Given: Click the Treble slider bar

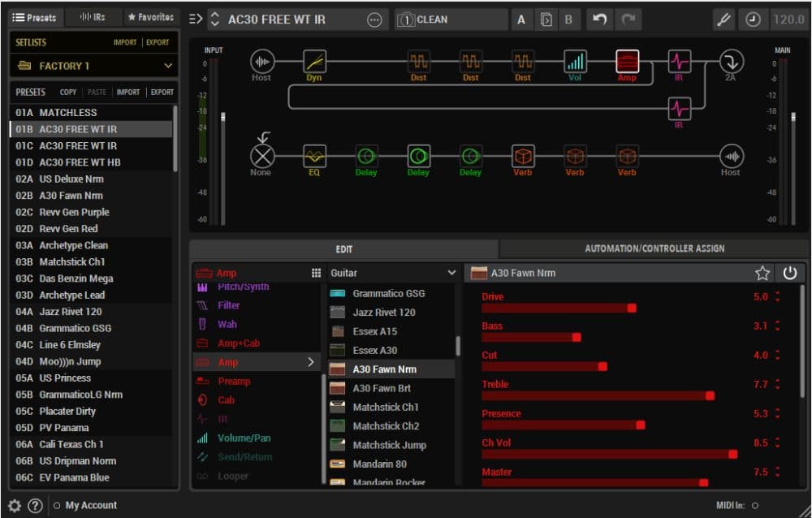Looking at the screenshot, I should coord(597,395).
